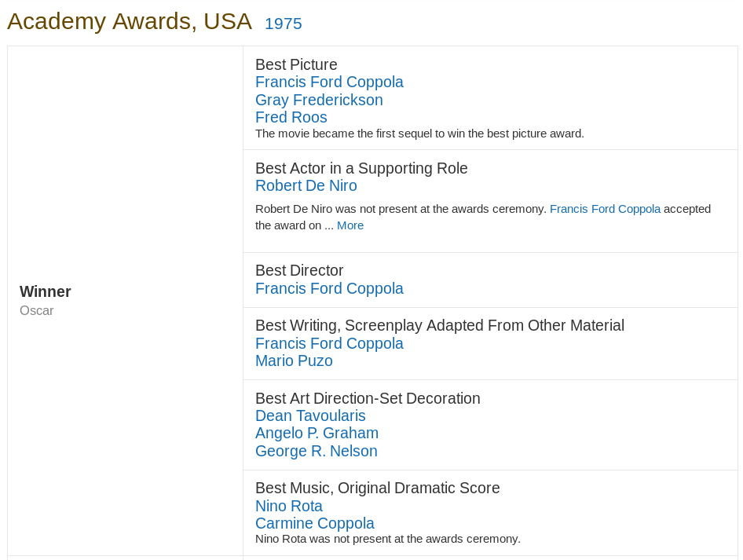Open the Nino Rota link
The image size is (743, 560).
pyautogui.click(x=288, y=506)
